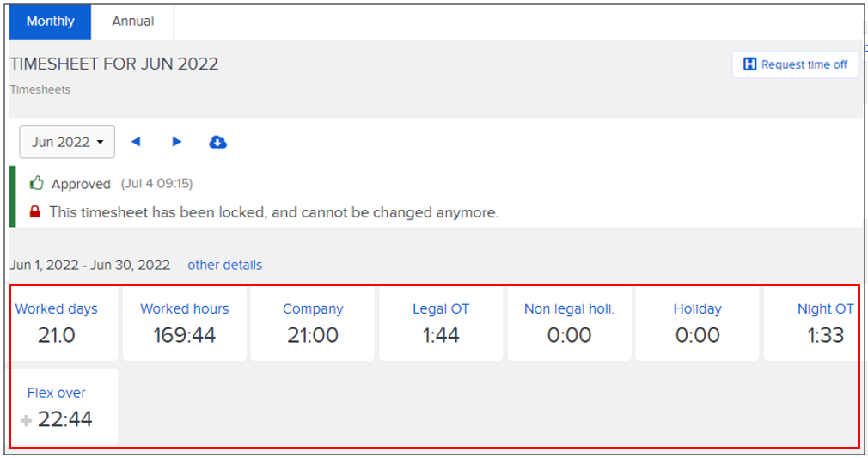Select the Holiday hours card

pos(697,323)
